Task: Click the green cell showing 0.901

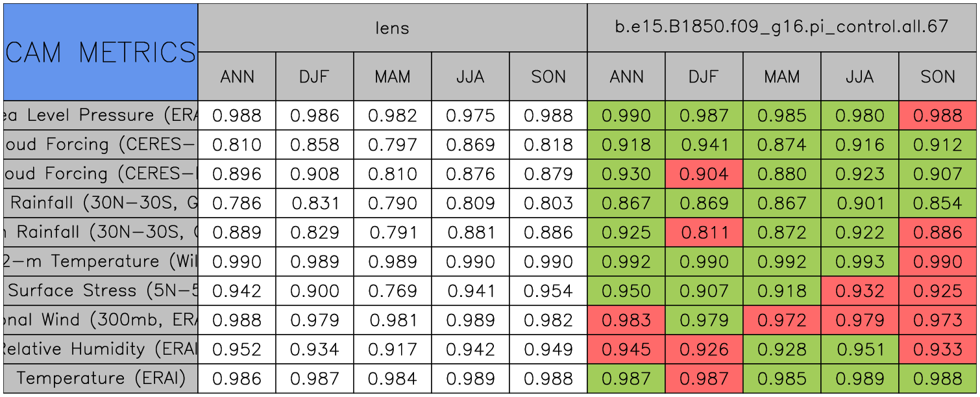Action: click(859, 203)
